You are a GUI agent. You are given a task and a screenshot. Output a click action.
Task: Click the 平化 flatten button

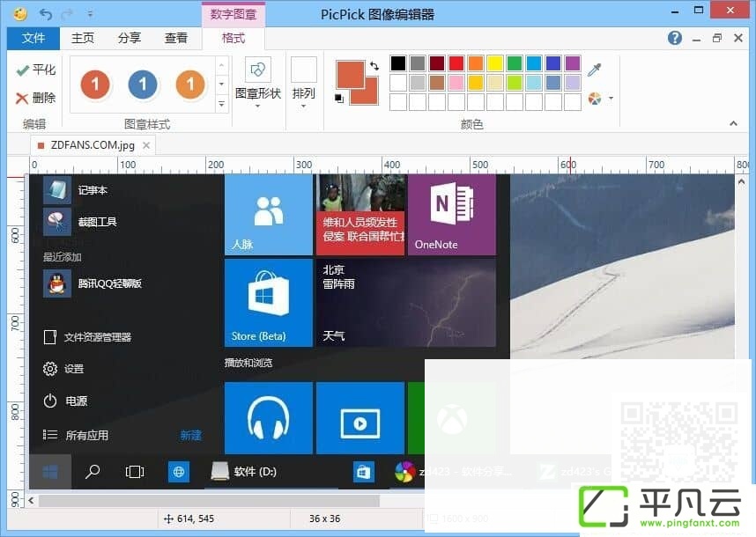[35, 70]
